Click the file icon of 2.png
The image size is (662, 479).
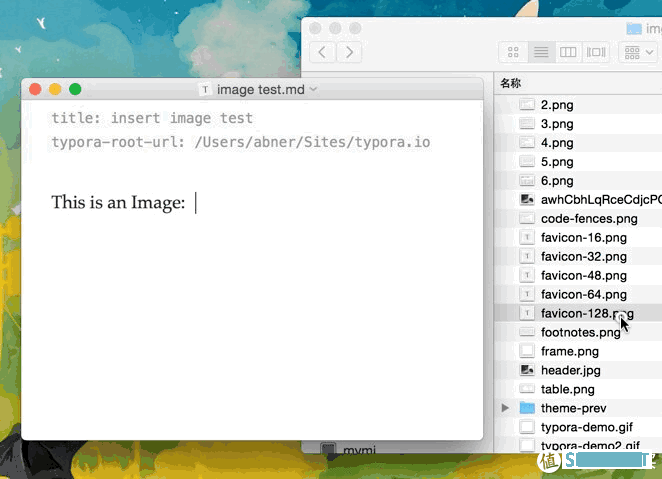pyautogui.click(x=527, y=104)
